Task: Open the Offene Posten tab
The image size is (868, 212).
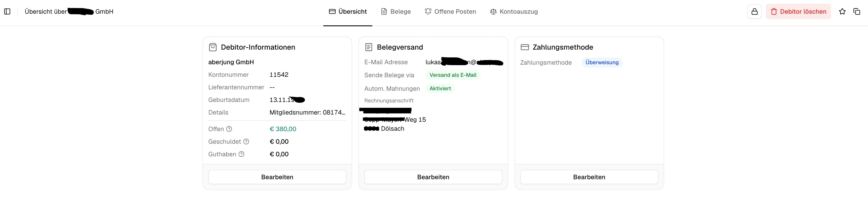Action: tap(450, 12)
